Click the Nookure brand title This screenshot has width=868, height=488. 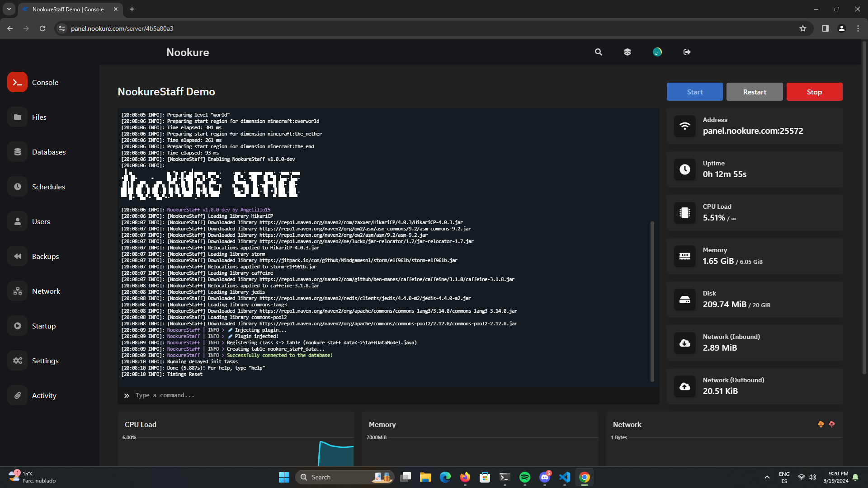[x=188, y=52]
